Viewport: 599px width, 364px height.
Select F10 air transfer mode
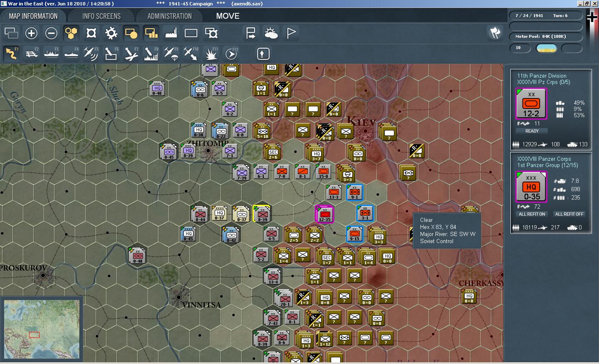pyautogui.click(x=191, y=54)
